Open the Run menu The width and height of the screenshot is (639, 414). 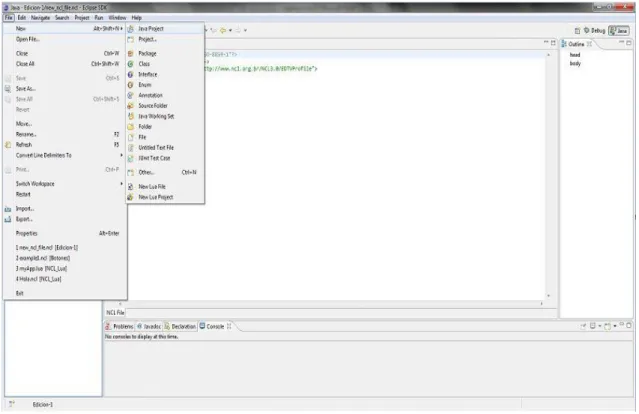point(99,18)
